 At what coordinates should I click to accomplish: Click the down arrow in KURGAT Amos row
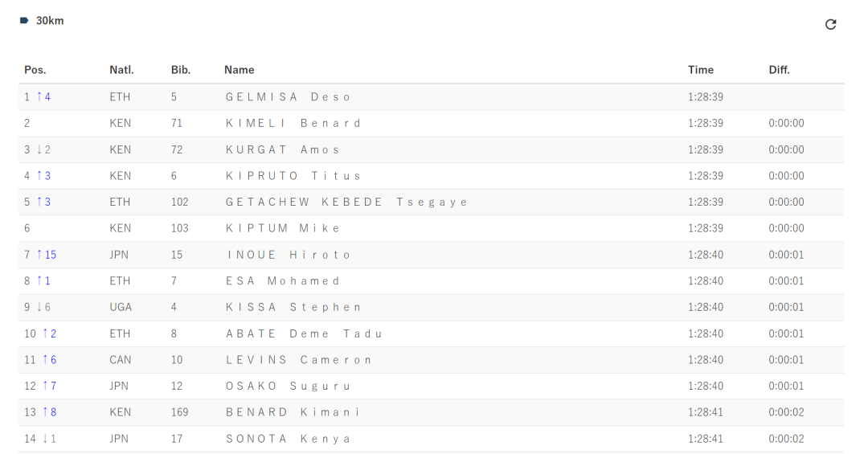click(39, 149)
